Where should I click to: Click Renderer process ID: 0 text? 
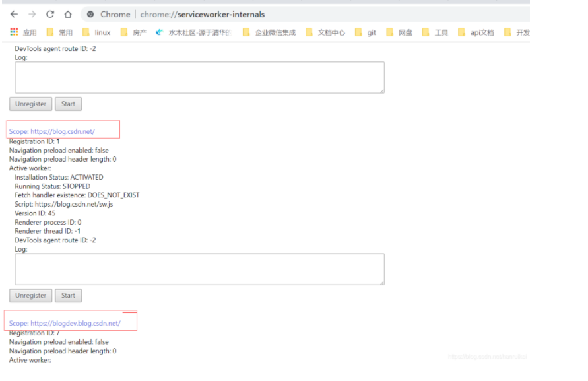(x=48, y=223)
